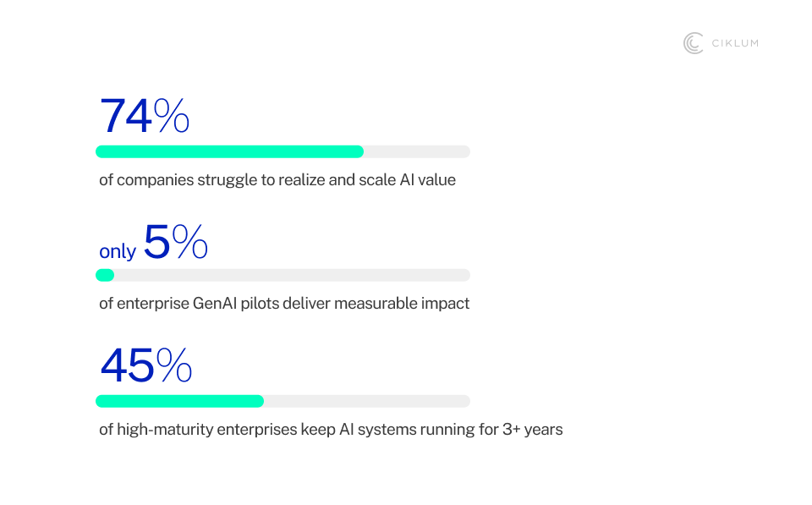Click the small green fill of the 5% bar
The height and width of the screenshot is (505, 812).
click(105, 275)
